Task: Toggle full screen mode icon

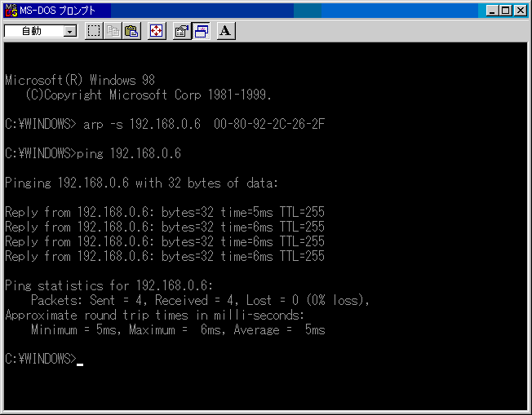Action: [157, 31]
